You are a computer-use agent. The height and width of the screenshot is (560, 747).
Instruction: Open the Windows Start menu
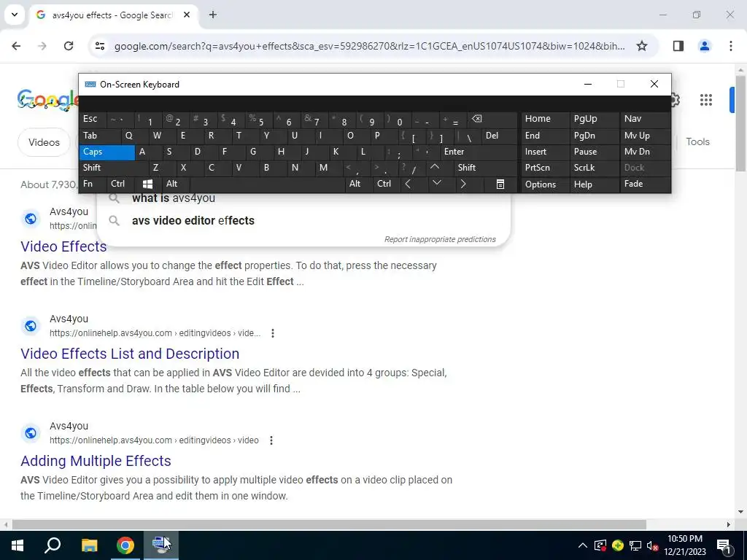pyautogui.click(x=18, y=545)
